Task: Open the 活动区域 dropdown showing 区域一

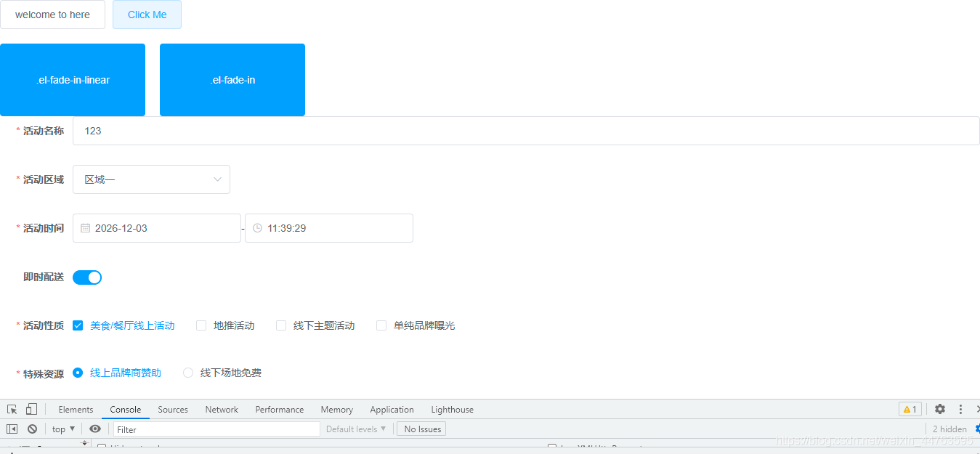Action: (x=151, y=179)
